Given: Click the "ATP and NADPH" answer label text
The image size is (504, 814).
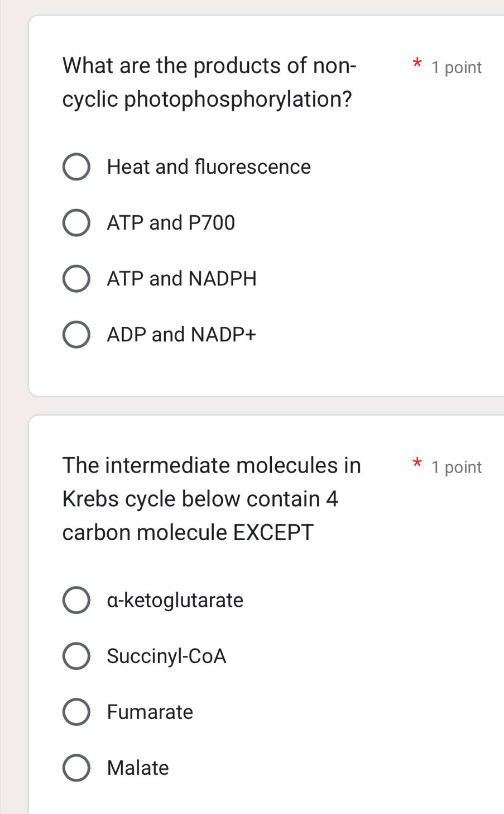Looking at the screenshot, I should coord(181,278).
